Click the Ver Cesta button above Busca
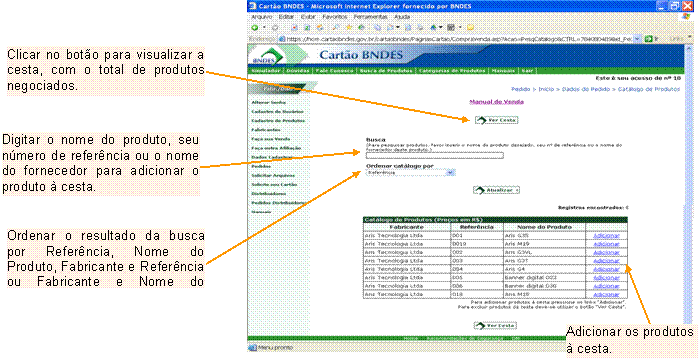The width and height of the screenshot is (700, 361). click(x=496, y=120)
